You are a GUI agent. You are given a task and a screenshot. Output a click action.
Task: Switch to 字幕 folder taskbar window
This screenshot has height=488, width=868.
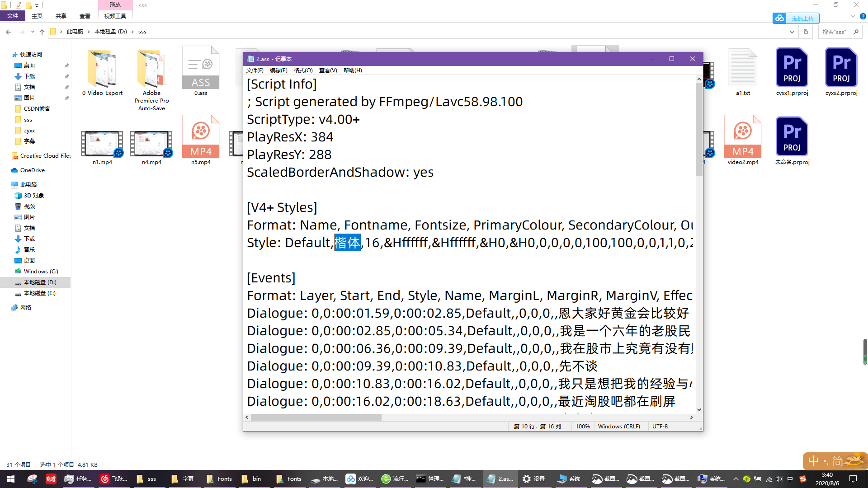pos(183,479)
